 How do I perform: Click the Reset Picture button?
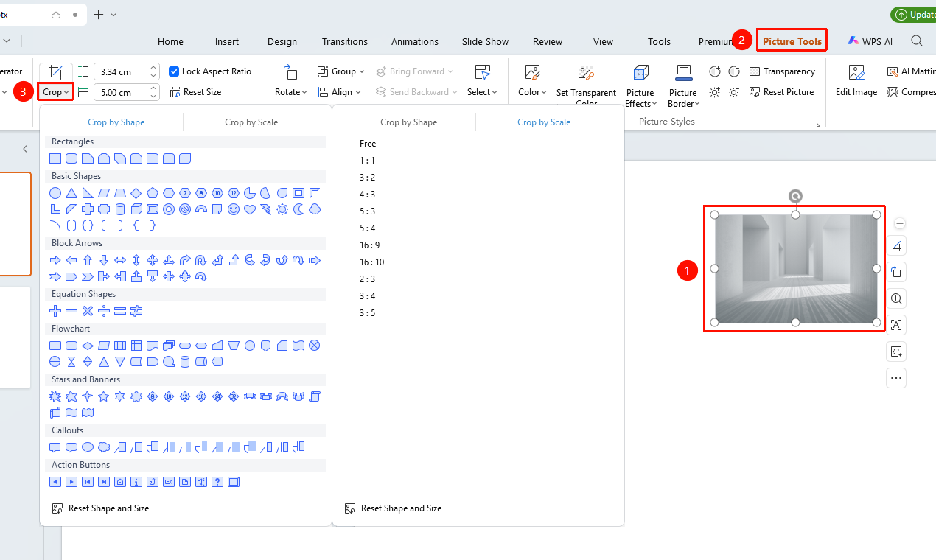coord(781,92)
